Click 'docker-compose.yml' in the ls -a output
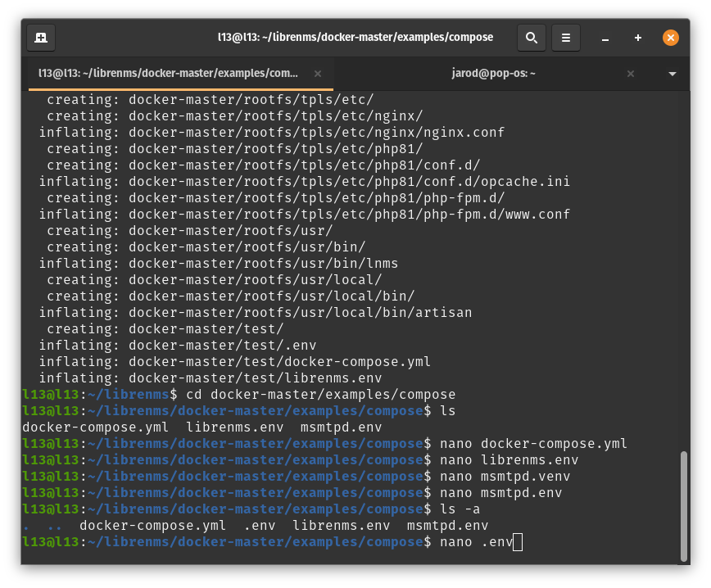Screen dimensions: 711x588 click(x=152, y=526)
